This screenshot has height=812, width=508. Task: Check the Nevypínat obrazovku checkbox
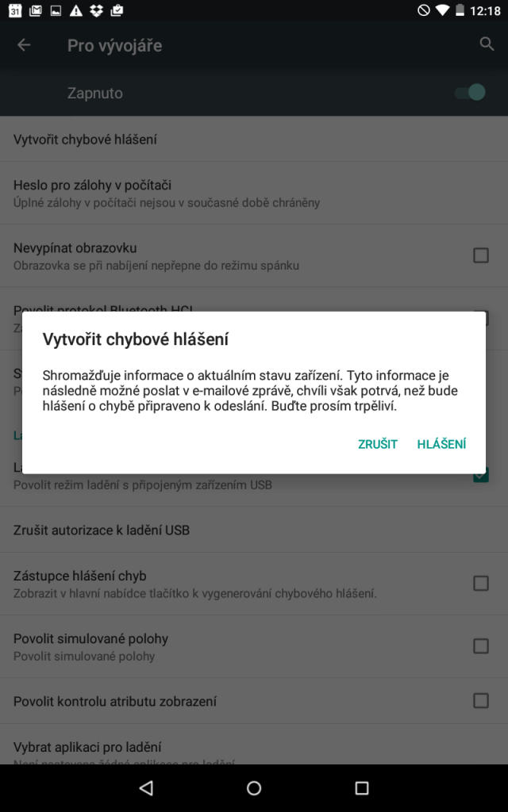[480, 255]
